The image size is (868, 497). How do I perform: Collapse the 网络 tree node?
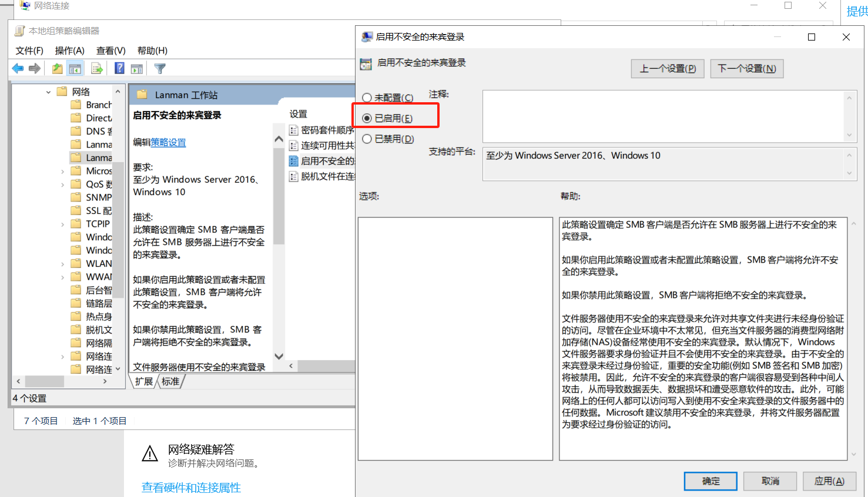click(x=48, y=92)
